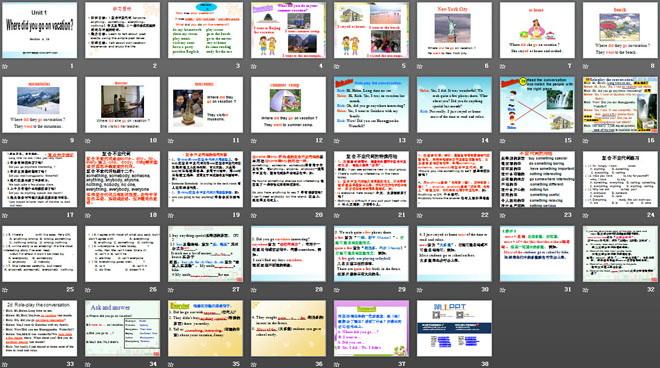Click the animation star under slide 6
The image size is (660, 368).
[419, 66]
